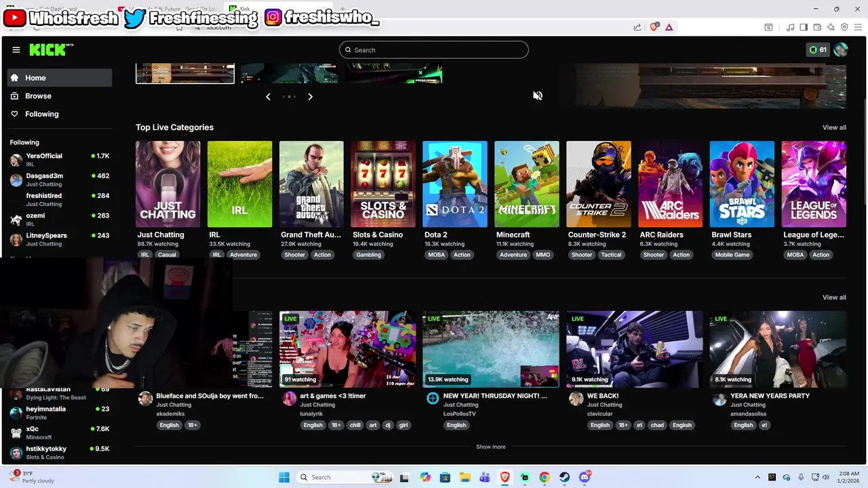Click the Gambling tag under Slots & Casino
Screen dimensions: 868x488
(x=369, y=255)
